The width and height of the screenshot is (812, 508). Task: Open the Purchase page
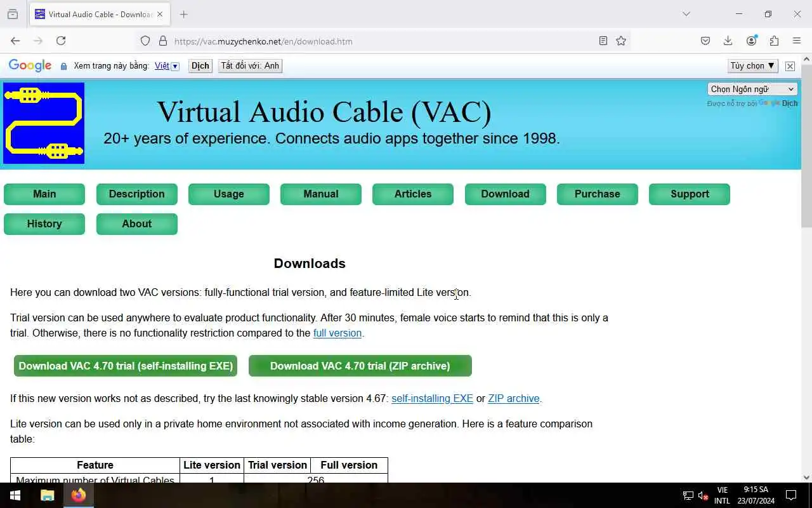pyautogui.click(x=598, y=194)
